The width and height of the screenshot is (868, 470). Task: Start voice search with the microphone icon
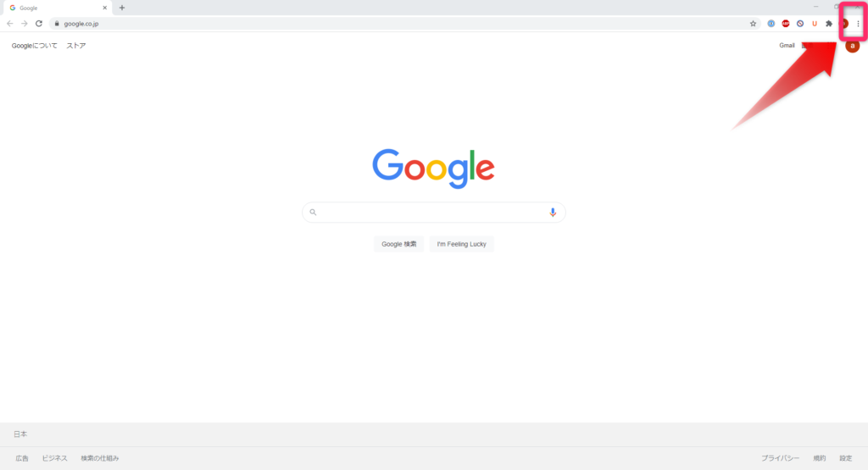click(x=553, y=213)
